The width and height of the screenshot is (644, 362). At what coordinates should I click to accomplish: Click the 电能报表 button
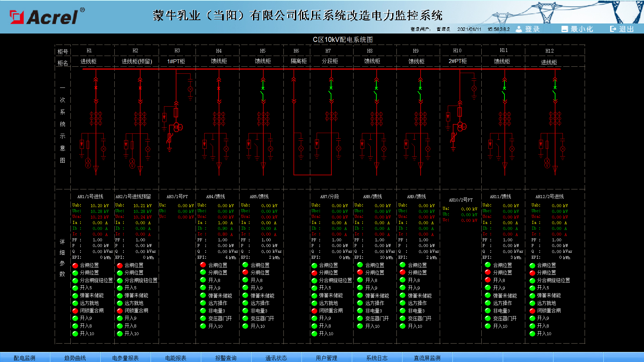point(175,358)
